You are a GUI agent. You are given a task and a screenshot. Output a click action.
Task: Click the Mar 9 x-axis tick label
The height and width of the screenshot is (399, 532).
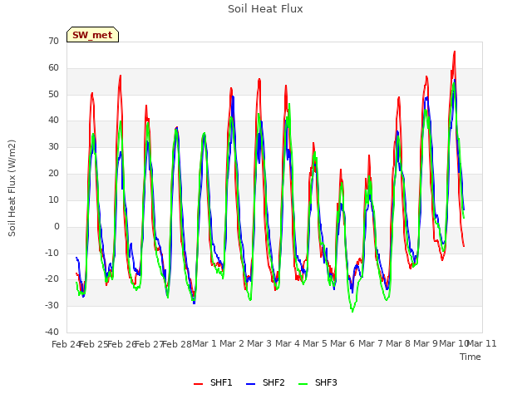pos(426,343)
